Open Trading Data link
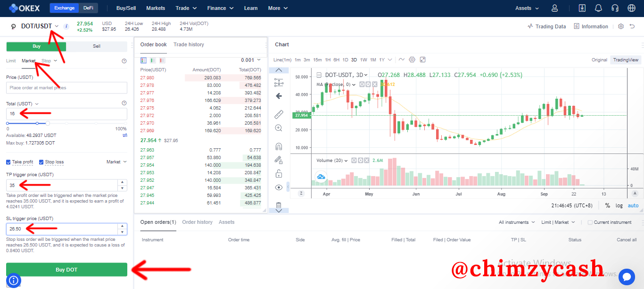 [x=546, y=26]
